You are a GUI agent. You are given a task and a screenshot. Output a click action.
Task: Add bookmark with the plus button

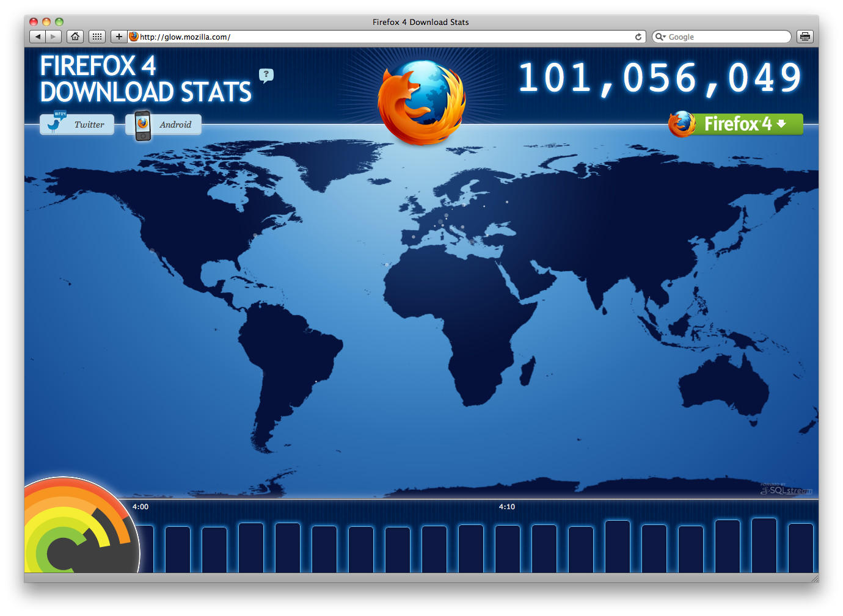[x=119, y=37]
